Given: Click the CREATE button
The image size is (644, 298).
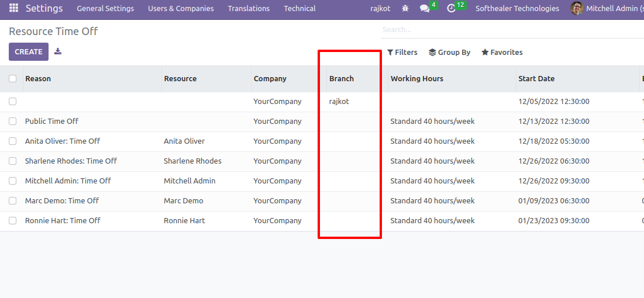Looking at the screenshot, I should [29, 52].
